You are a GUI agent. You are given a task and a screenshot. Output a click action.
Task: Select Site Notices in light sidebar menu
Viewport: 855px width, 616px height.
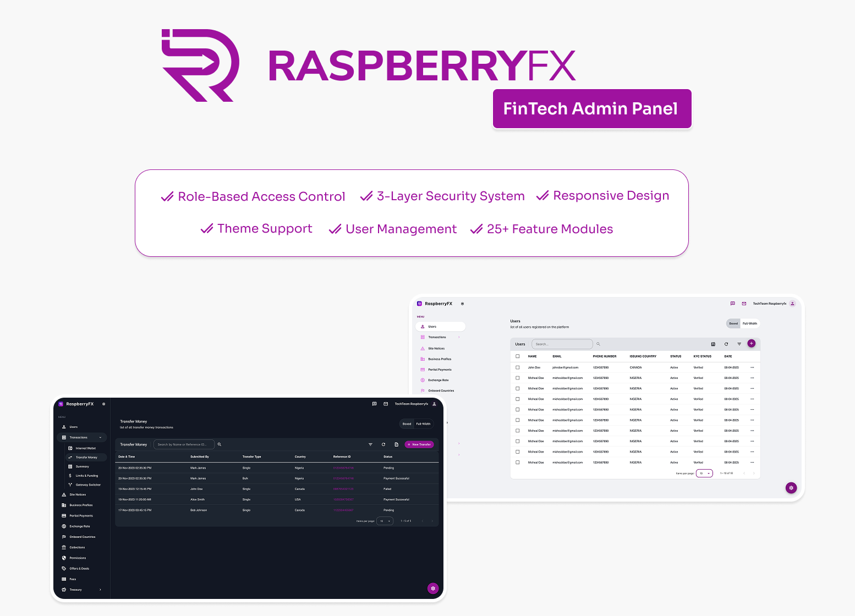tap(436, 349)
